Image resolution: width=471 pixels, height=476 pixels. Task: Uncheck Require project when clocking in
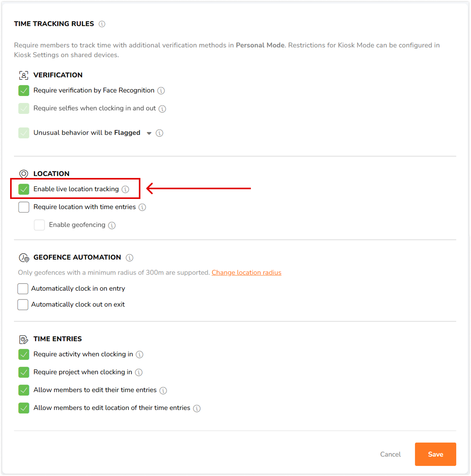(x=24, y=372)
